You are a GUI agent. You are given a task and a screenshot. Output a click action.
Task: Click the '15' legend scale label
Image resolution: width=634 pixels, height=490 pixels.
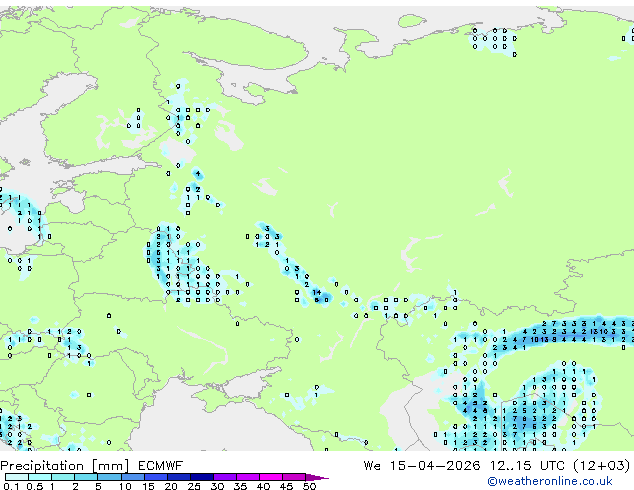coord(148,486)
